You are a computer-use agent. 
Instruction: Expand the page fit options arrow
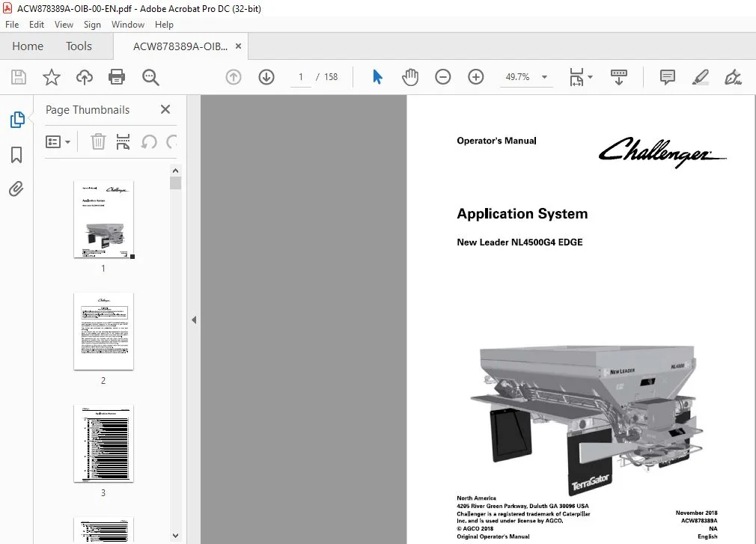click(x=590, y=77)
